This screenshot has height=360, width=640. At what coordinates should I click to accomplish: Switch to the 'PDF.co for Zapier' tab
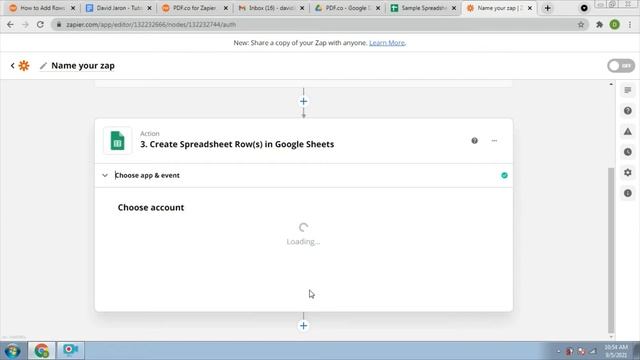pos(195,8)
